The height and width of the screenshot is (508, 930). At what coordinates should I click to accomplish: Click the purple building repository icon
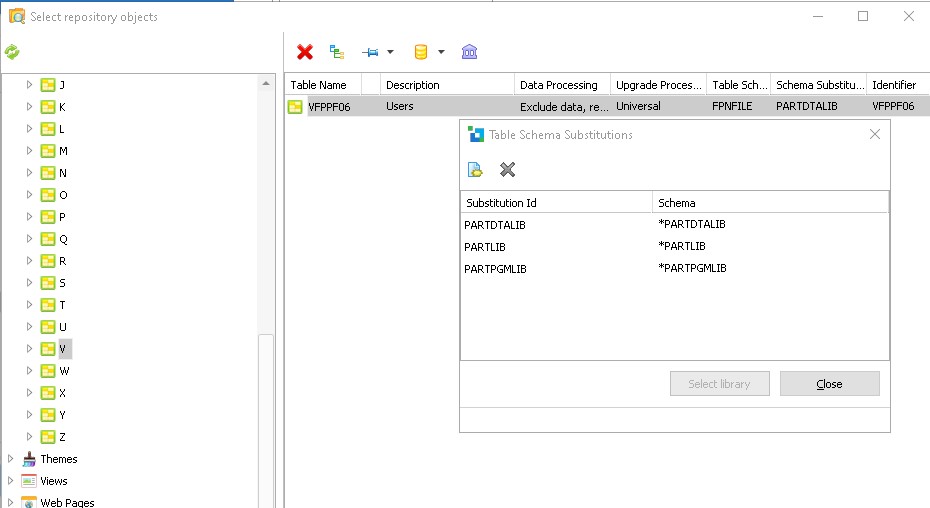(469, 52)
